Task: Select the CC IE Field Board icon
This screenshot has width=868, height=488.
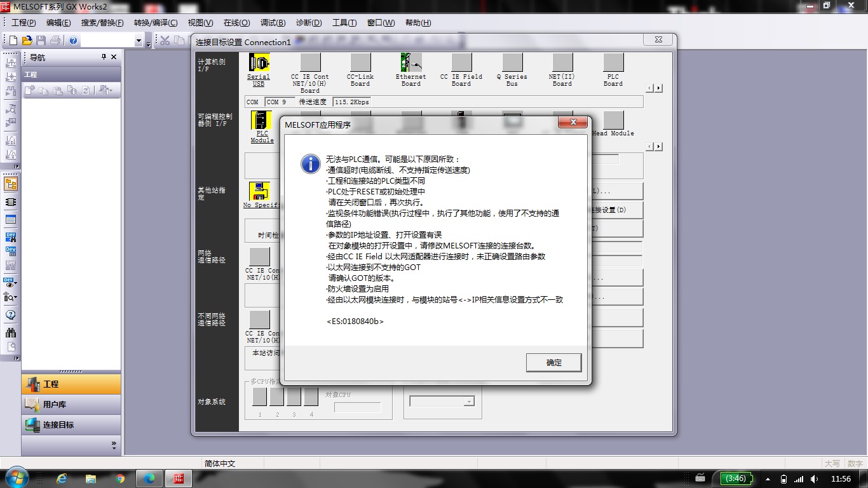Action: (461, 63)
